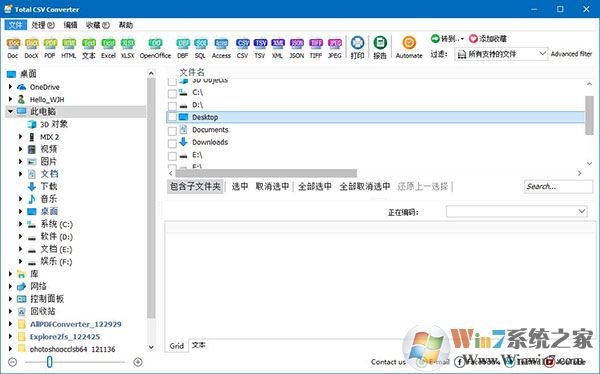Zoom in with the plus icon
This screenshot has height=374, width=600.
(x=138, y=362)
